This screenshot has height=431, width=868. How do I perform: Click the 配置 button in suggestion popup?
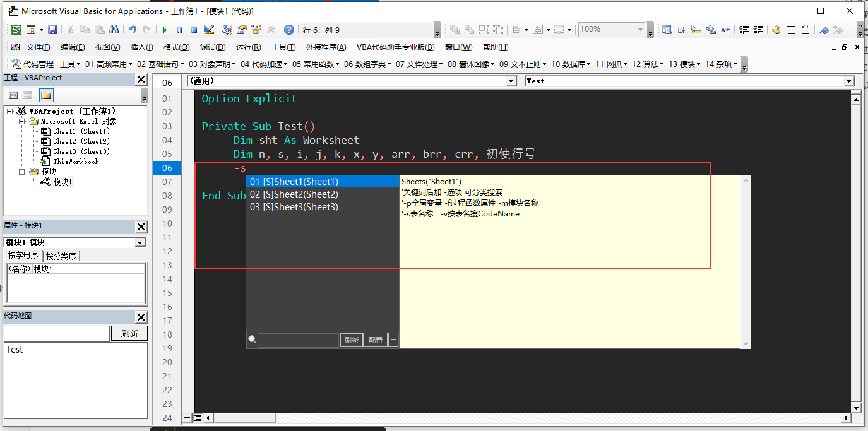pos(376,340)
